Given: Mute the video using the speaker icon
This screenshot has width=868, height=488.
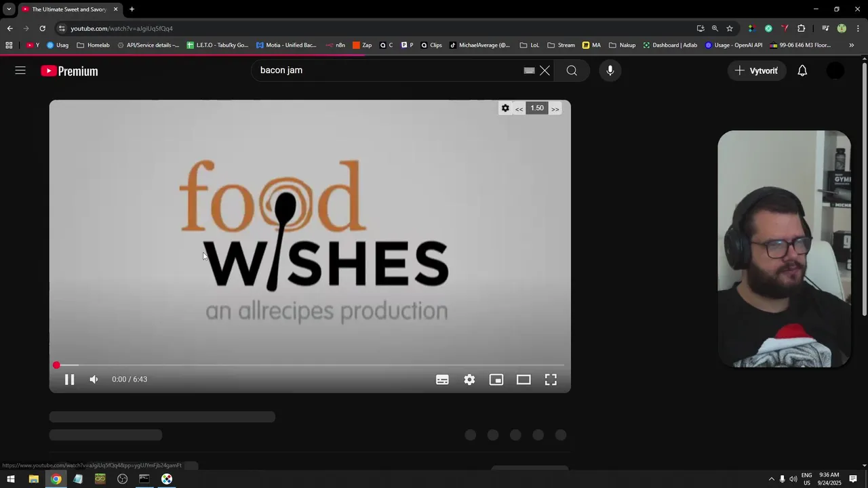Looking at the screenshot, I should coord(94,380).
